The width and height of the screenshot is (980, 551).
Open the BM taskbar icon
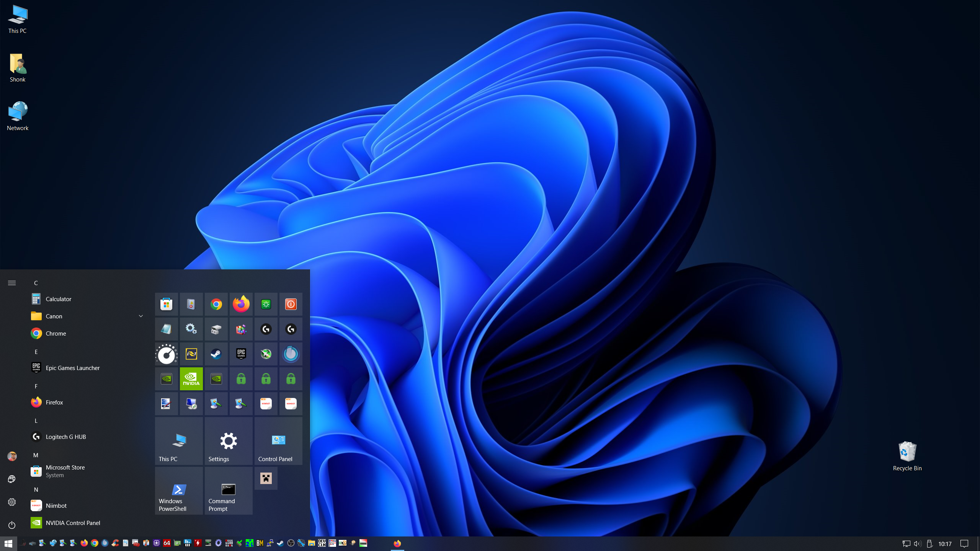click(260, 543)
